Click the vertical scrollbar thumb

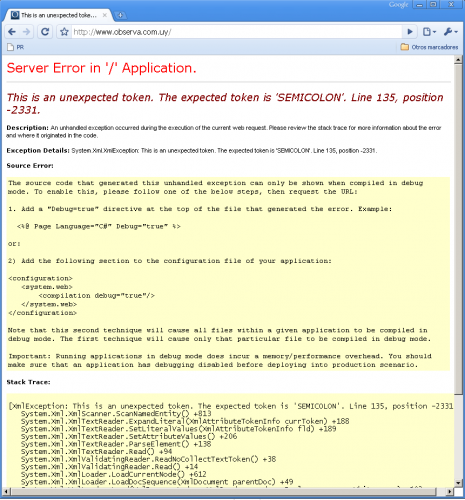pyautogui.click(x=458, y=228)
